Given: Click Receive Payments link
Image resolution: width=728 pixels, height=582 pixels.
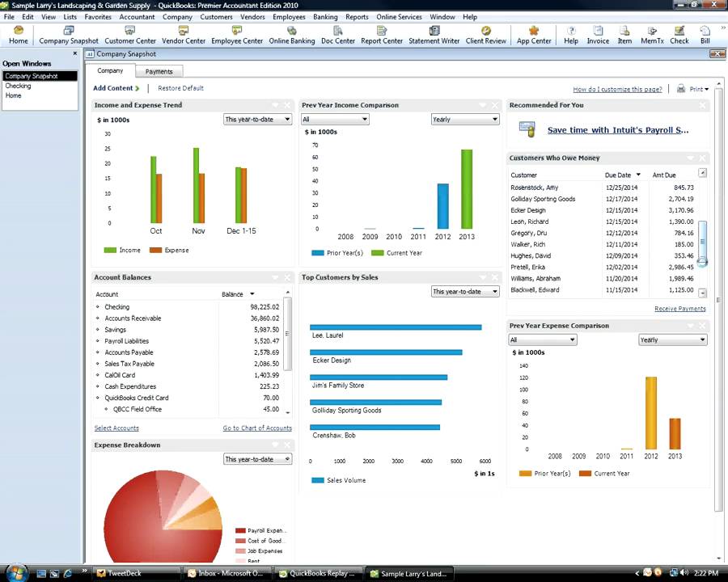Looking at the screenshot, I should [x=680, y=309].
